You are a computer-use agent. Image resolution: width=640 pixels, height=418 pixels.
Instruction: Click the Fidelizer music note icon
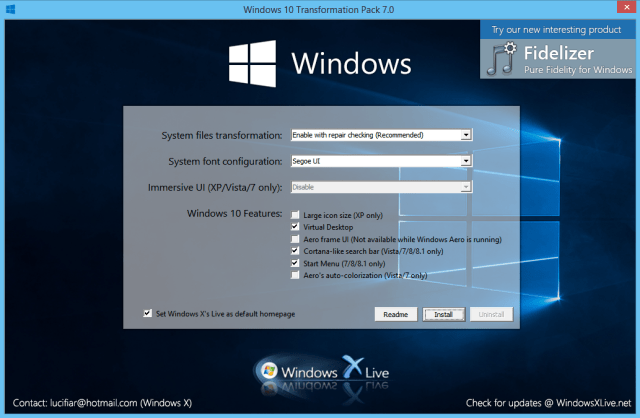point(502,58)
